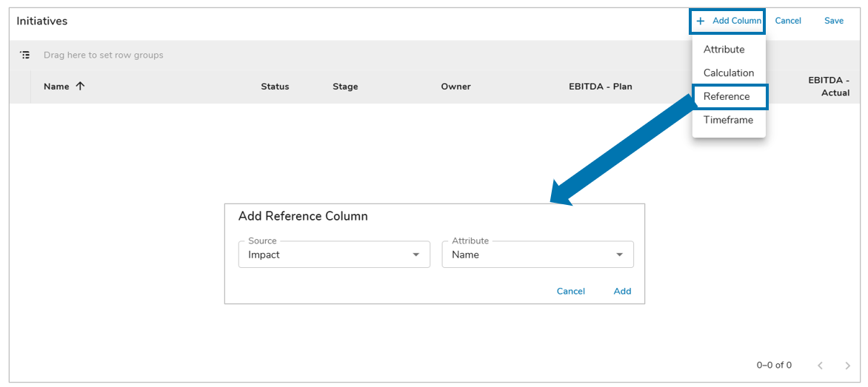Choose Calculation column type
Screen dimensions: 868x387
point(728,73)
